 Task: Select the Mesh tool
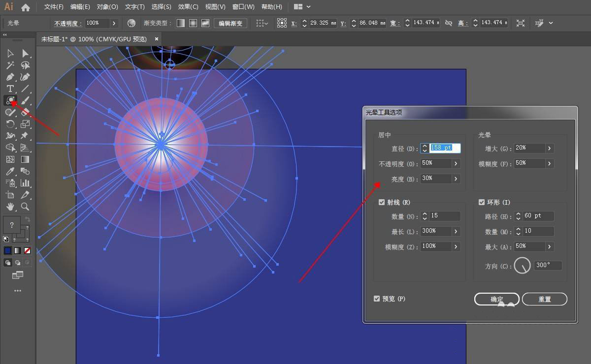click(10, 159)
